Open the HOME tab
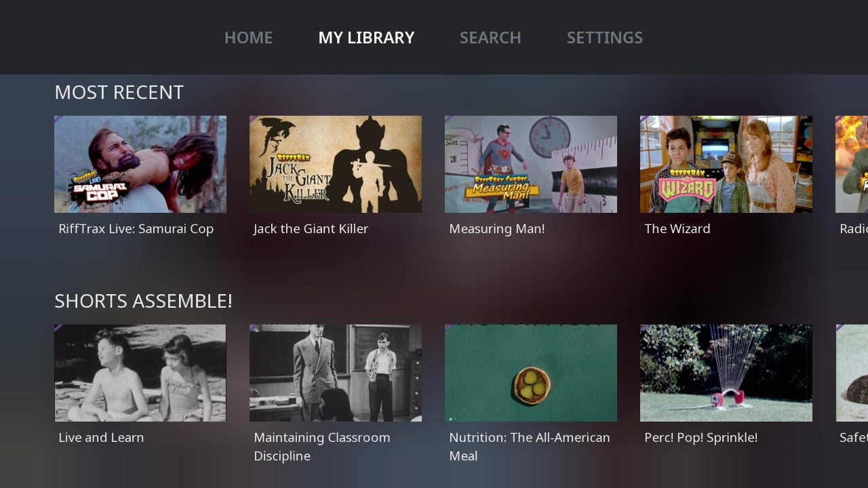Viewport: 868px width, 488px height. [248, 37]
